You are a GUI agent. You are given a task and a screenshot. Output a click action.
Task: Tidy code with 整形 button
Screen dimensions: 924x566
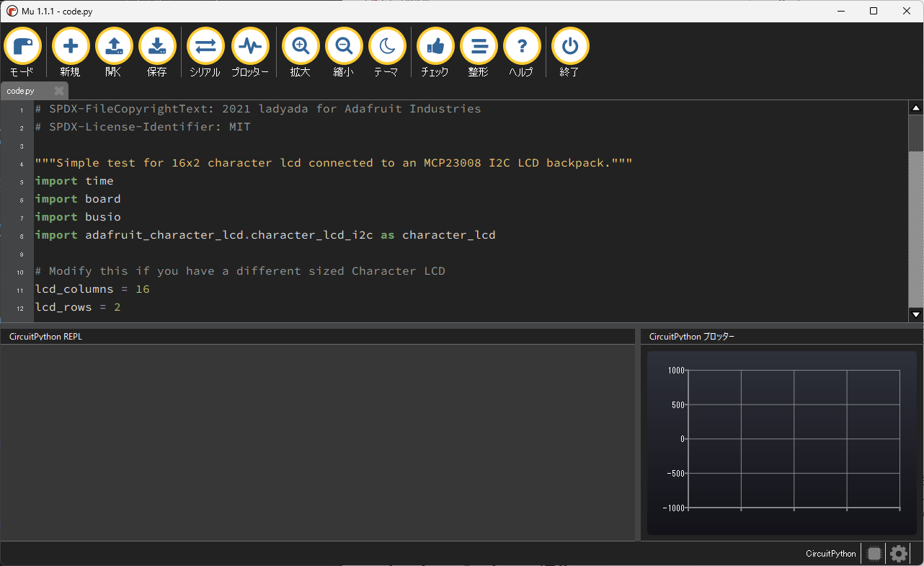(479, 53)
